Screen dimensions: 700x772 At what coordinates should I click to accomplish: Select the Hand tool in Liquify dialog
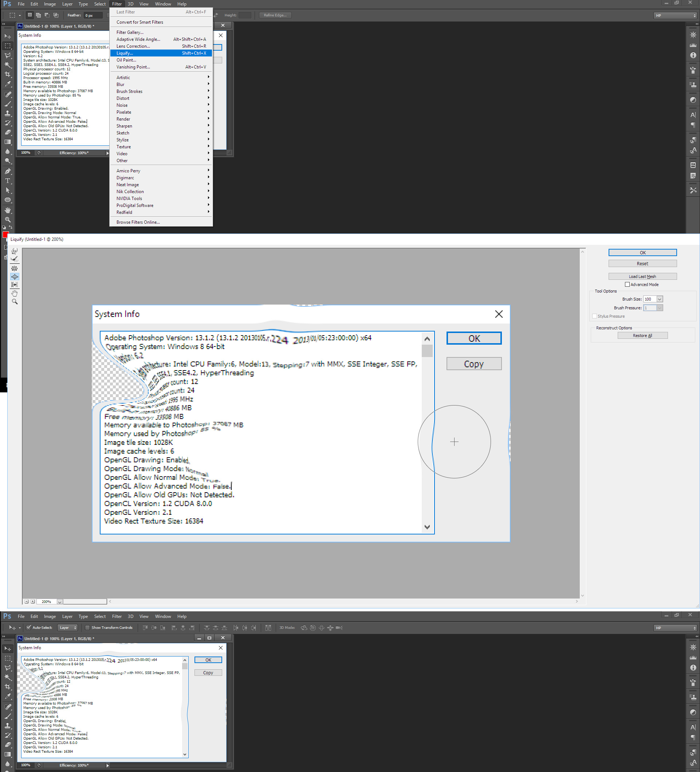click(15, 293)
